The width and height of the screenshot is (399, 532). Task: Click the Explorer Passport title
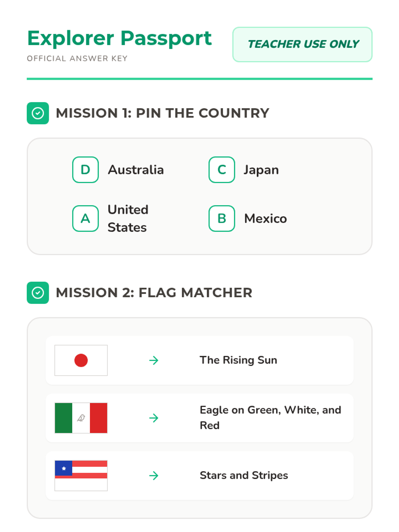pyautogui.click(x=119, y=38)
